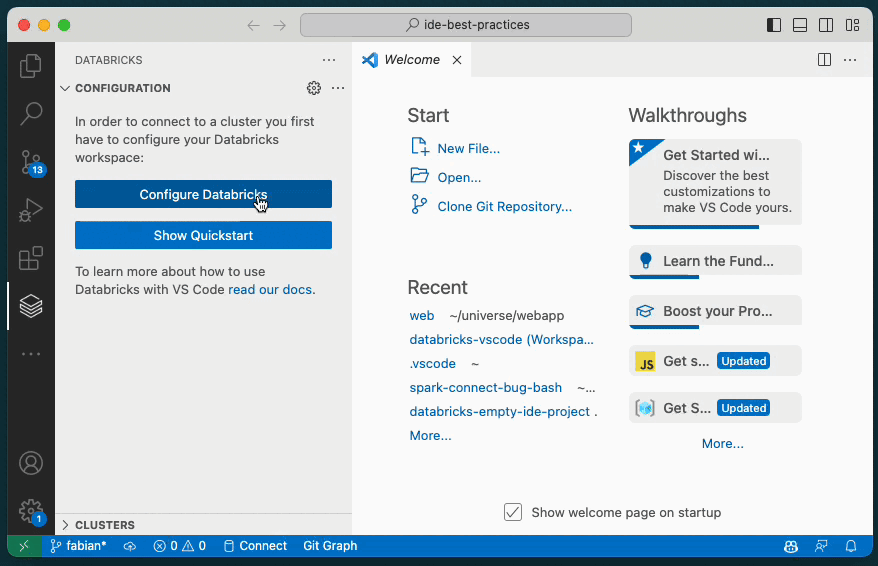878x566 pixels.
Task: Toggle Show welcome page on startup checkbox
Action: (x=513, y=512)
